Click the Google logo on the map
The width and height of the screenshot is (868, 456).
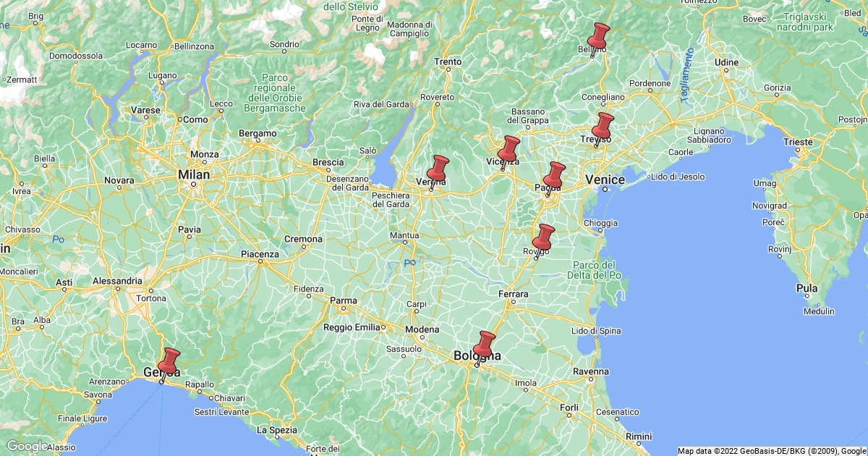[x=27, y=446]
